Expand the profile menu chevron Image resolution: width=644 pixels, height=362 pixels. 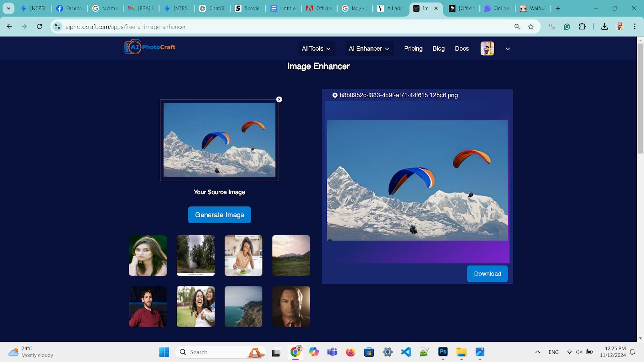coord(508,49)
